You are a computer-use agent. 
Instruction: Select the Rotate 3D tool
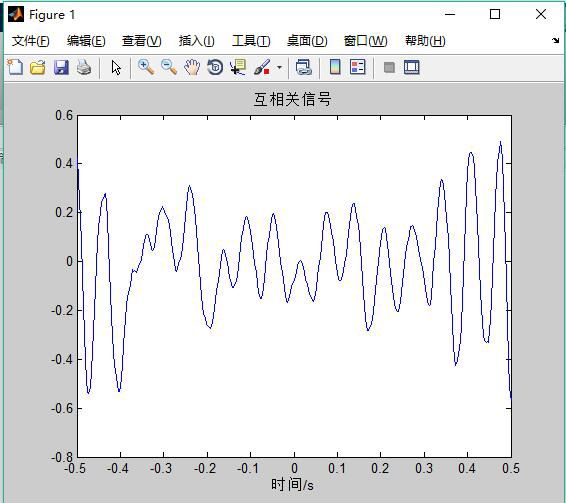pos(215,67)
